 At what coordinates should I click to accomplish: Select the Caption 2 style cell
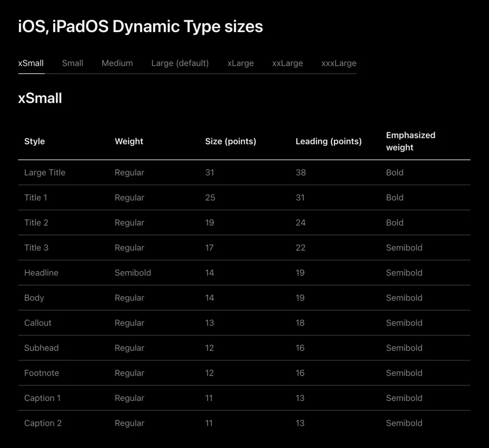click(x=43, y=423)
